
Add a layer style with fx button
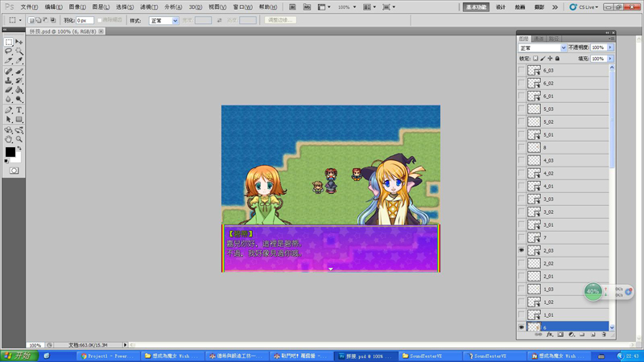point(550,335)
